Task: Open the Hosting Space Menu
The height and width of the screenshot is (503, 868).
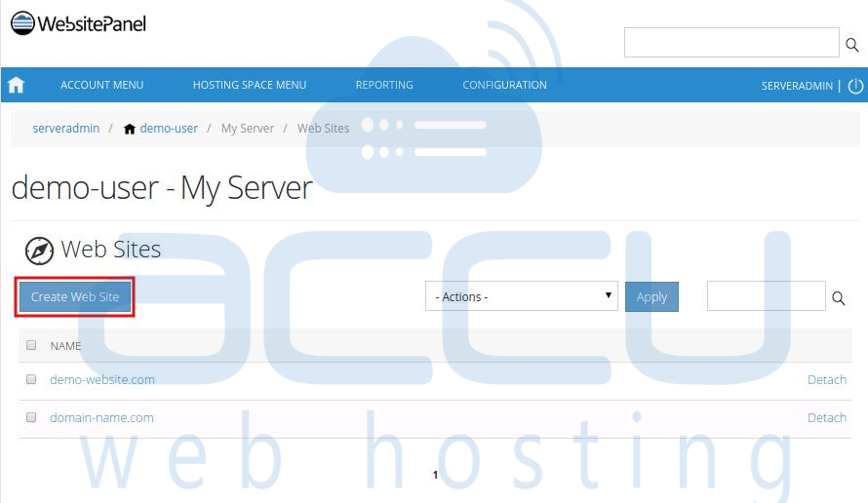Action: 249,85
